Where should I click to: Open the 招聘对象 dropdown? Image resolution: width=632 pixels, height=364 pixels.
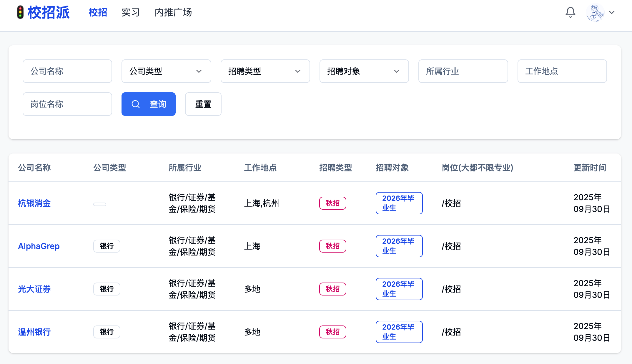(364, 71)
